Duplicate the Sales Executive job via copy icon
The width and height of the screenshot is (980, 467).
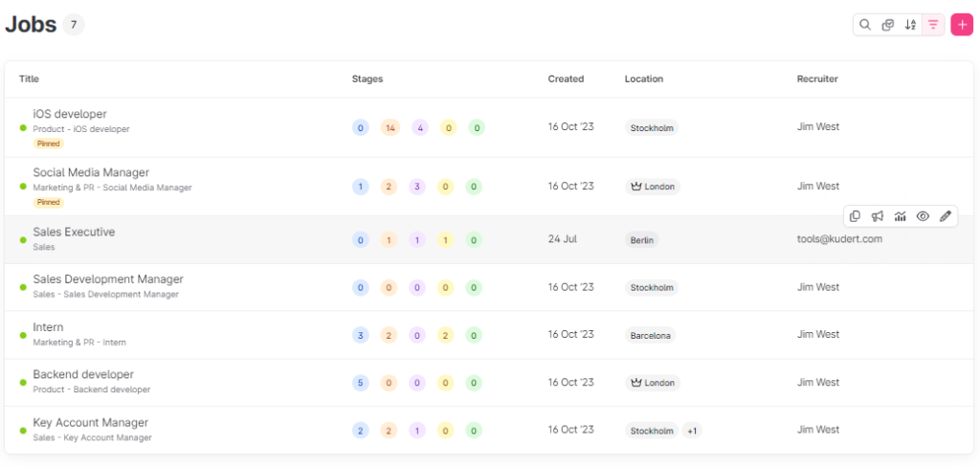[x=856, y=216]
